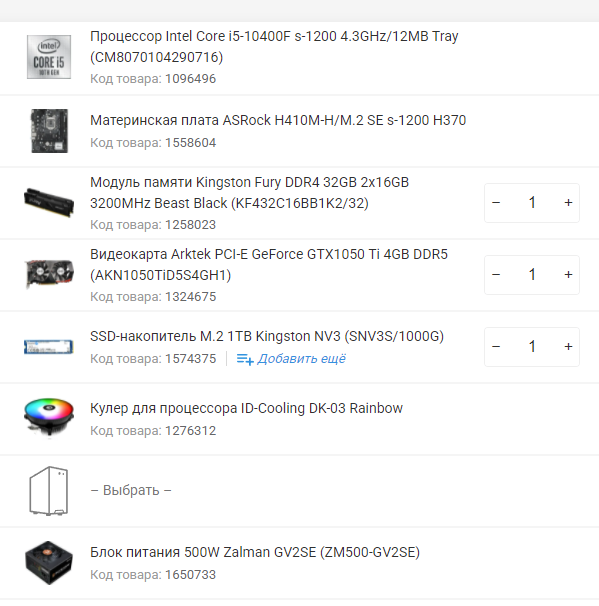The width and height of the screenshot is (599, 606).
Task: Open the Блок питания 500W Zalman GV2SE link
Action: pyautogui.click(x=255, y=552)
